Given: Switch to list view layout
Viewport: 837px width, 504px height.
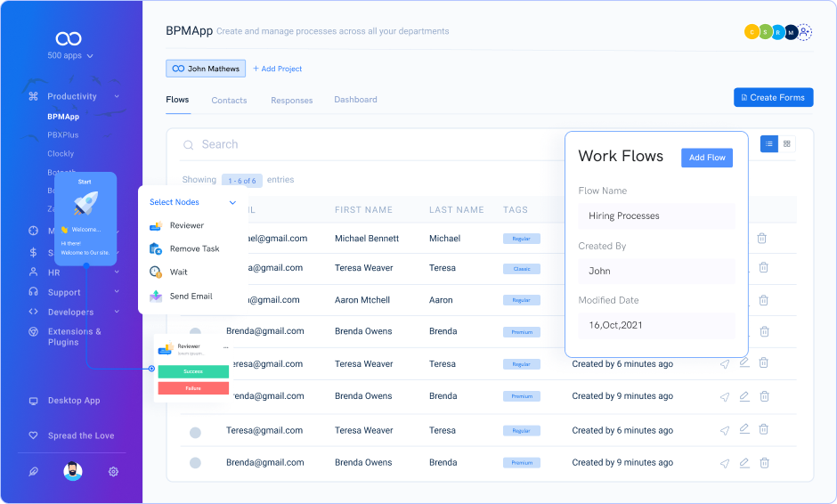Looking at the screenshot, I should pyautogui.click(x=769, y=143).
